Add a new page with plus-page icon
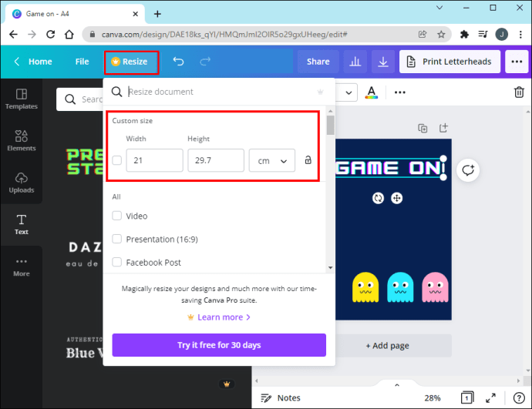532x409 pixels. coord(443,128)
